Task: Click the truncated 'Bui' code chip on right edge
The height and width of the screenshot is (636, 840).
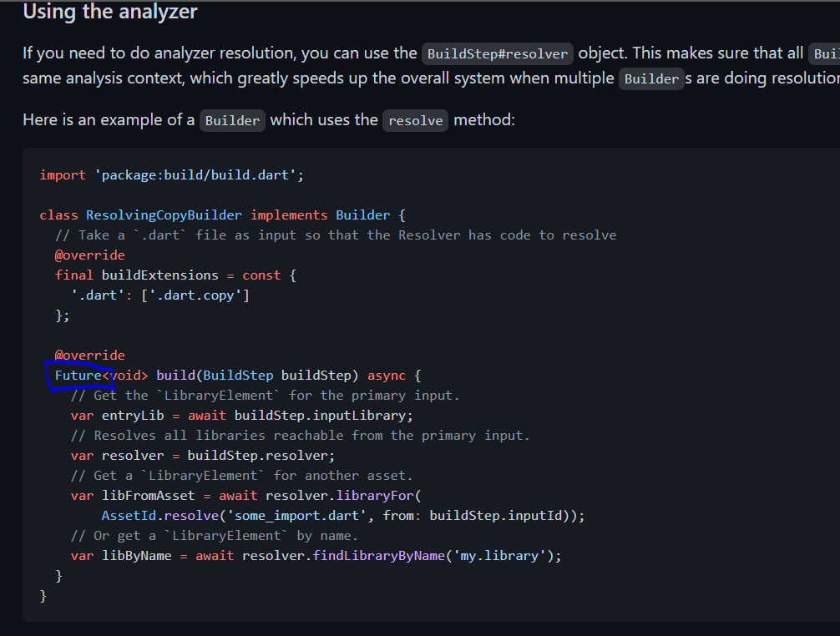Action: click(x=825, y=53)
